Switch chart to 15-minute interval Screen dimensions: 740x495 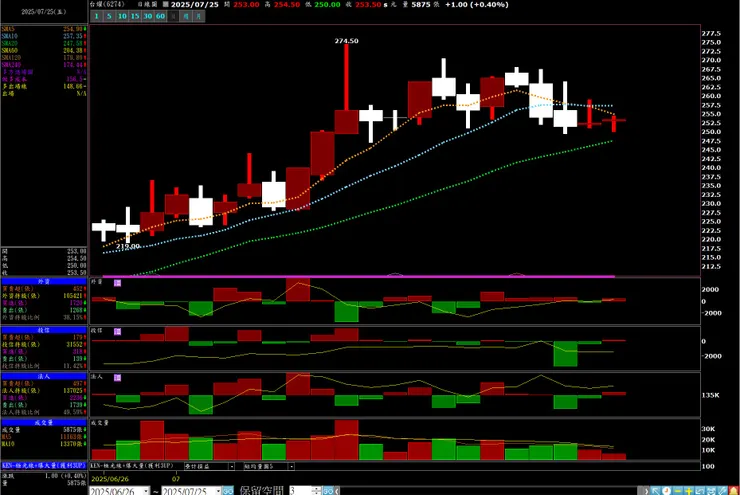pos(135,16)
